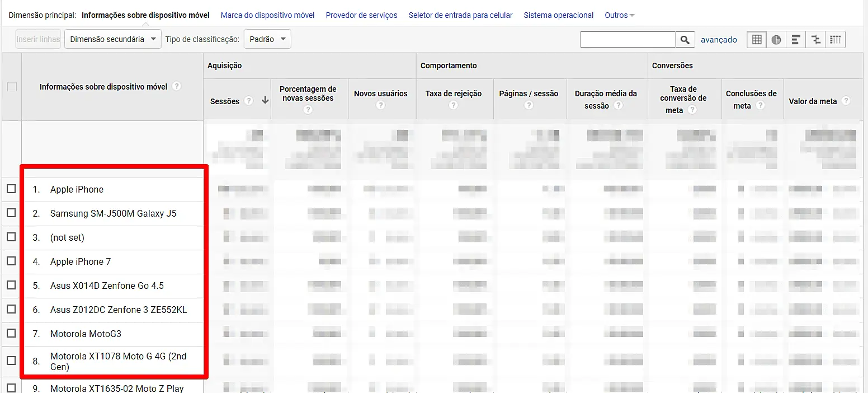Switch to the Percentage pie chart view

(776, 39)
